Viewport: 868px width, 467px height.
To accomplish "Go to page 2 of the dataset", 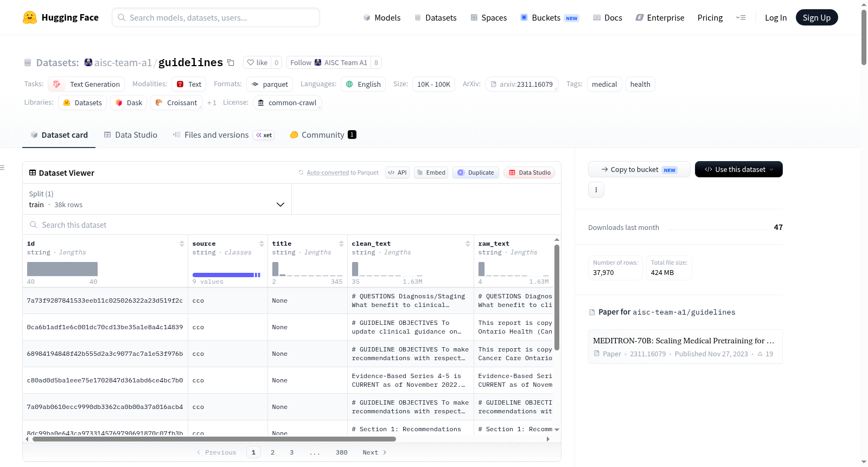I will coord(272,452).
